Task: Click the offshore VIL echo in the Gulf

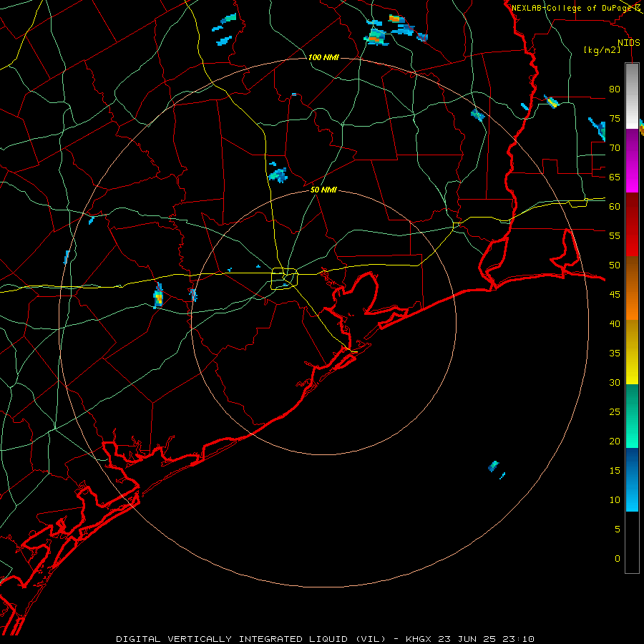Action: pos(493,466)
